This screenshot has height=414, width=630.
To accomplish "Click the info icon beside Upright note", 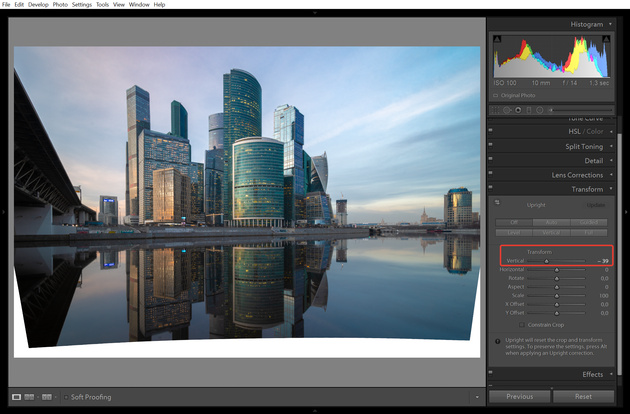I will [x=498, y=341].
